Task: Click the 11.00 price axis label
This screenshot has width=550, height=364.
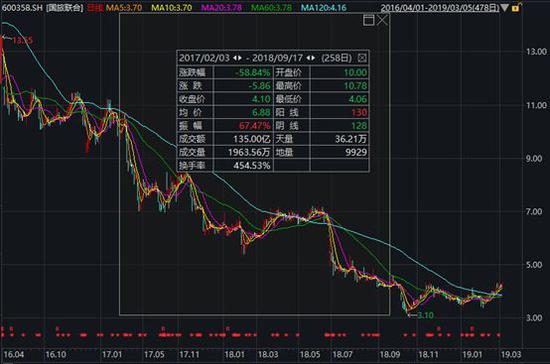Action: (x=536, y=105)
